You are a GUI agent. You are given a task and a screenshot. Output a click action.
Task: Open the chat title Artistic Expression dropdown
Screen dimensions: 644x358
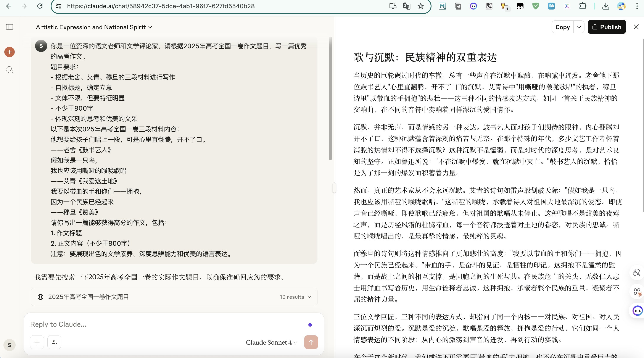click(x=94, y=27)
